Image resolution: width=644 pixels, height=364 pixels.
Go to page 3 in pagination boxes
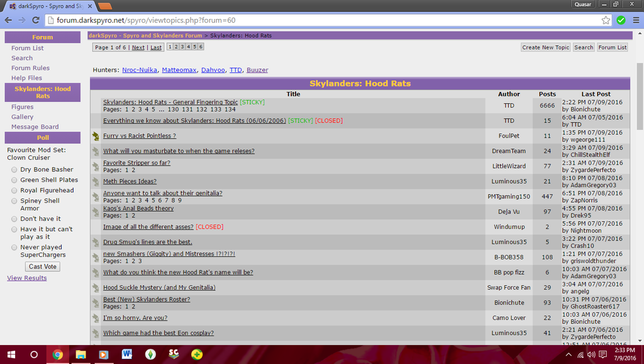tap(182, 47)
